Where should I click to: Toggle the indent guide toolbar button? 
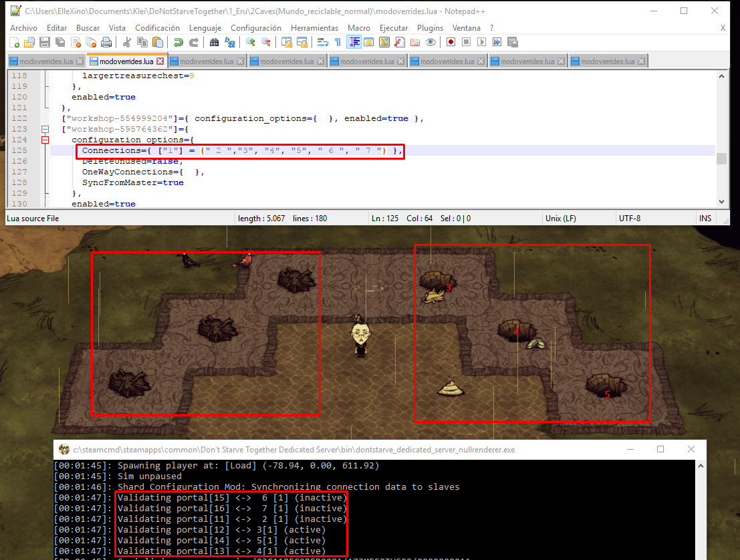354,42
